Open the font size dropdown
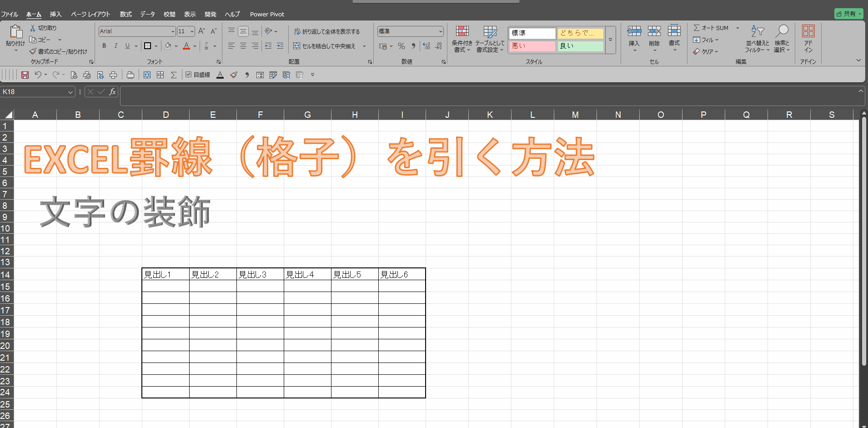The width and height of the screenshot is (868, 428). coord(192,31)
